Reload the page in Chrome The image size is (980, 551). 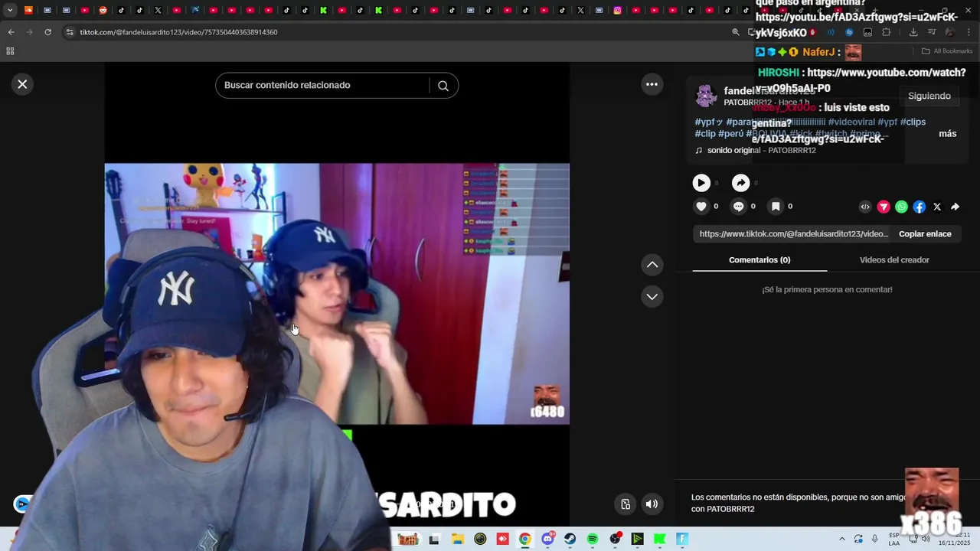pyautogui.click(x=47, y=32)
